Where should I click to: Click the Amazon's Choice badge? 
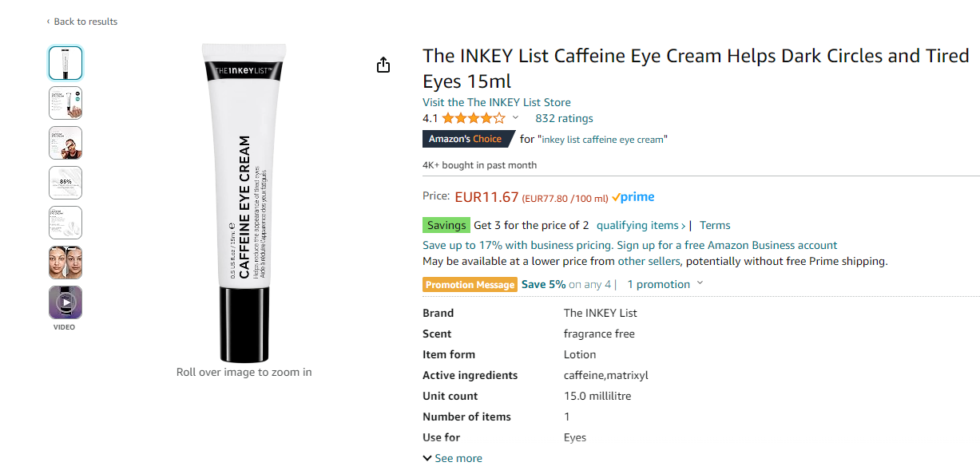(x=468, y=139)
